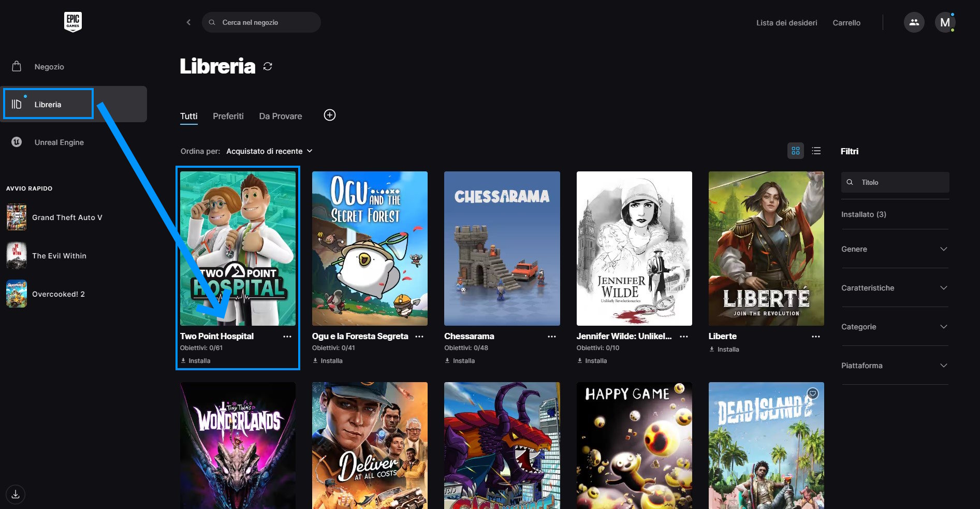
Task: Open Lista dei desideri
Action: click(x=787, y=23)
